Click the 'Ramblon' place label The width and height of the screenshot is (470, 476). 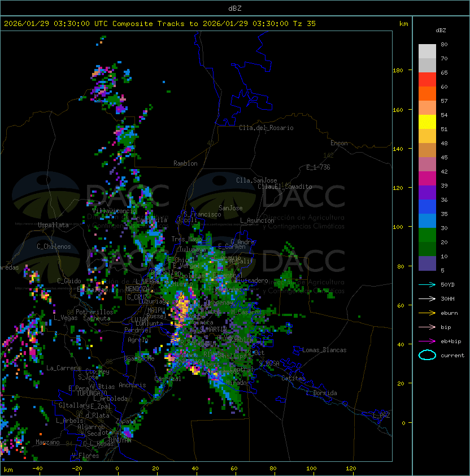(185, 163)
